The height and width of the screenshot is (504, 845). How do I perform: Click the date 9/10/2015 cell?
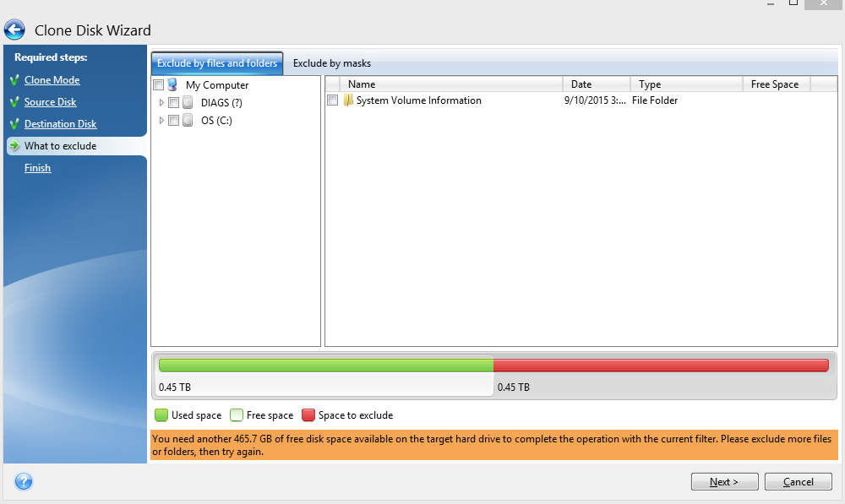click(x=595, y=100)
